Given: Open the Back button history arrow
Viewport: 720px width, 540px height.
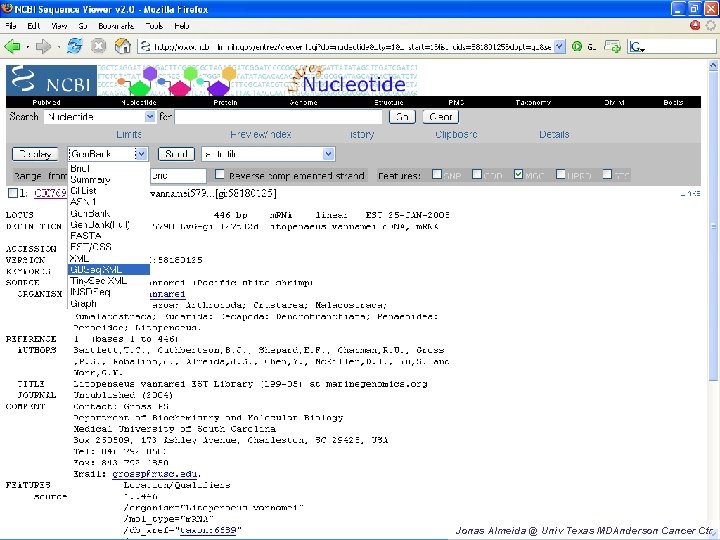Looking at the screenshot, I should (28, 47).
